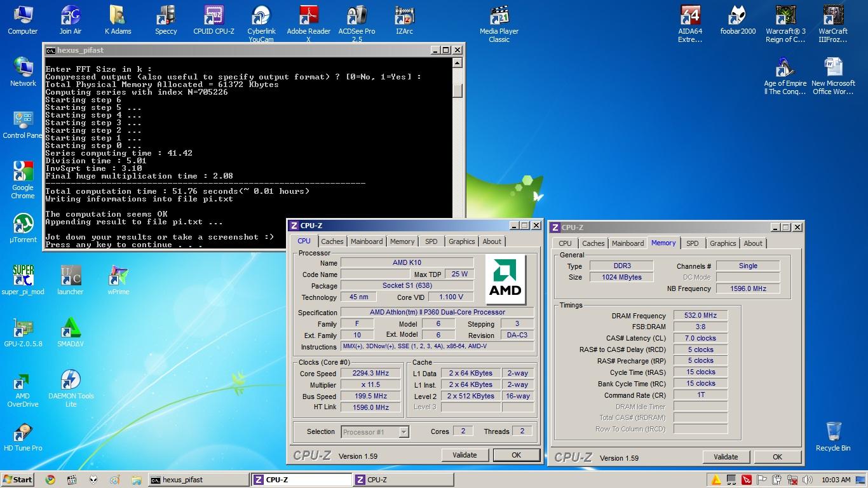Launch super_pi_mod from the desktop
The image size is (868, 488).
[x=23, y=281]
